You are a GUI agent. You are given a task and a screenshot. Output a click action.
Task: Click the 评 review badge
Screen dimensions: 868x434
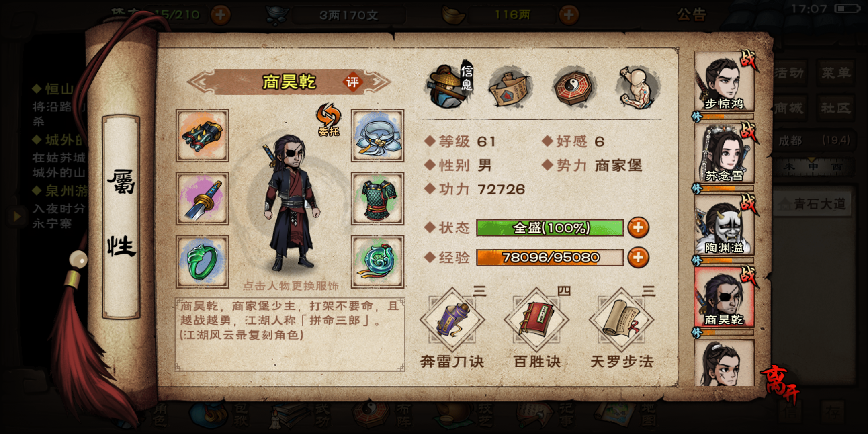click(x=352, y=82)
